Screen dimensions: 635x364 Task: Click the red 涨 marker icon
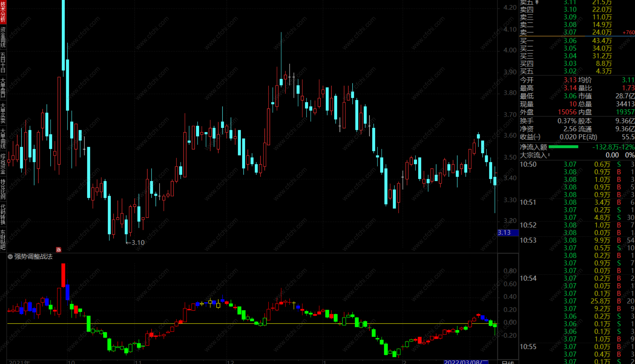[59, 250]
